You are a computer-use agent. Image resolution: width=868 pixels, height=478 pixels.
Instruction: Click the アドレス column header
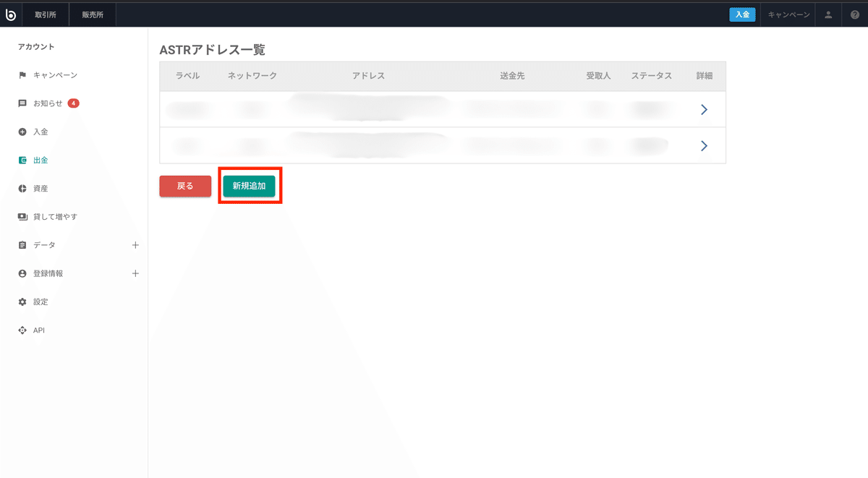pyautogui.click(x=368, y=76)
